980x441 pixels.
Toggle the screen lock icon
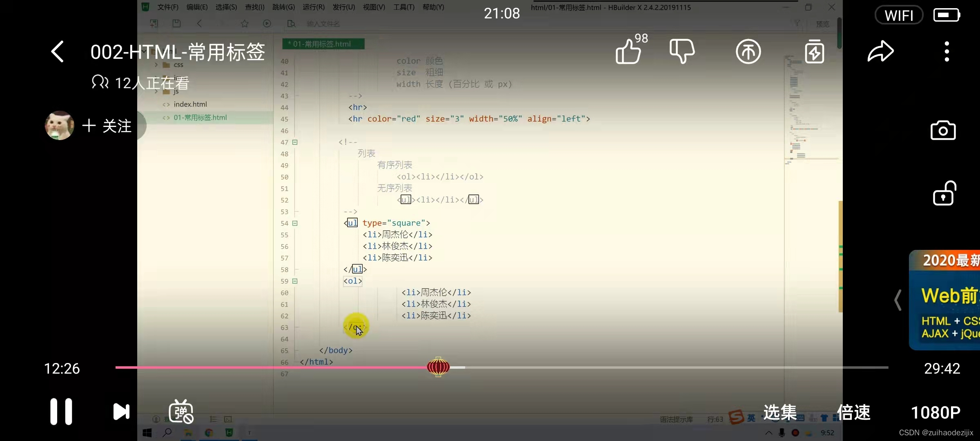(944, 194)
